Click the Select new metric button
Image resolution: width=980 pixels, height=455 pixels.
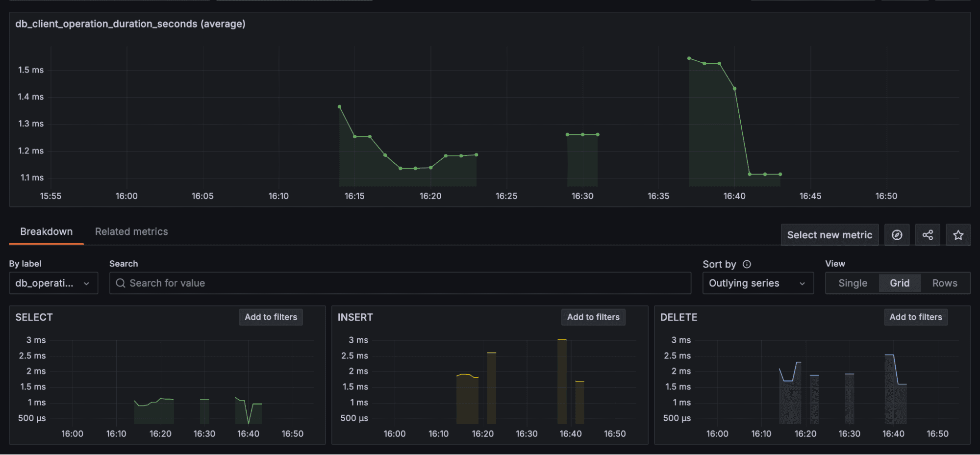click(829, 234)
